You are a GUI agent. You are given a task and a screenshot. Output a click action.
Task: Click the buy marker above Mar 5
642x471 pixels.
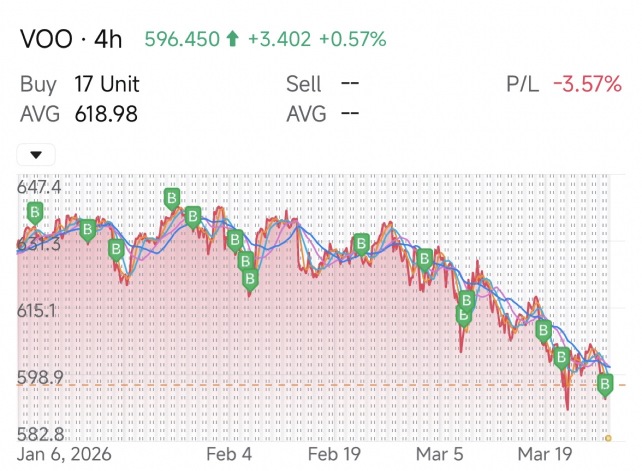(x=425, y=259)
